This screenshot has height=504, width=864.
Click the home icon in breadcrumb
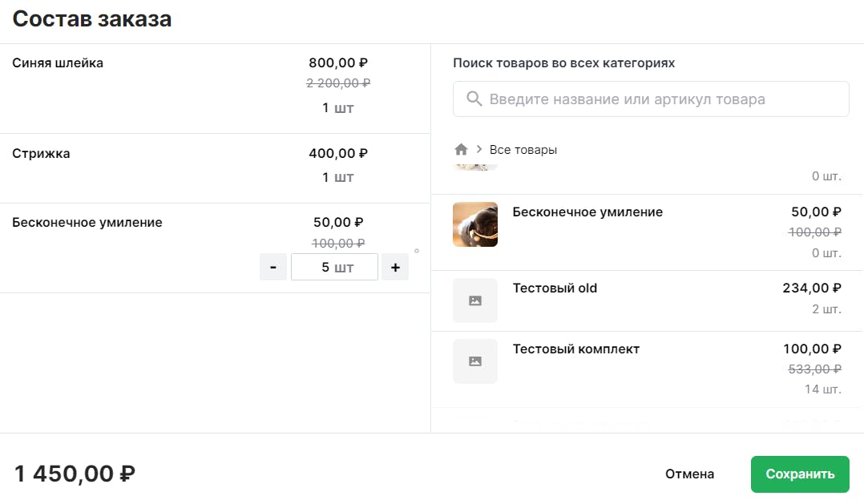(x=461, y=149)
